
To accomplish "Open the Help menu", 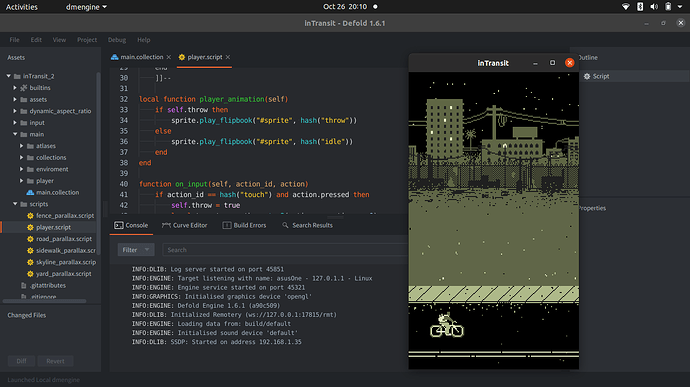I will (x=143, y=40).
